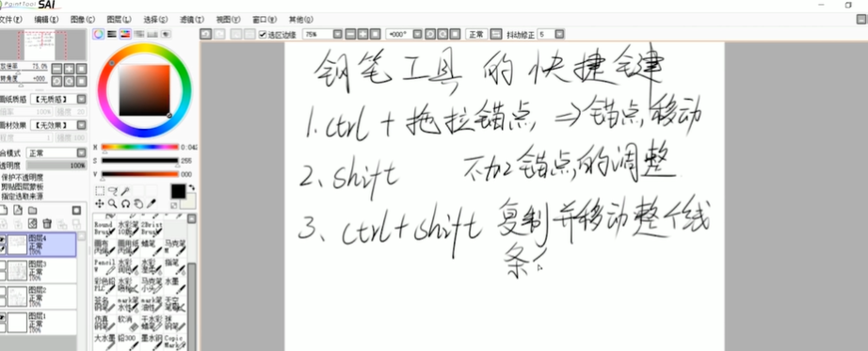Reset zoom with toolbar square button
The image size is (868, 351).
376,34
